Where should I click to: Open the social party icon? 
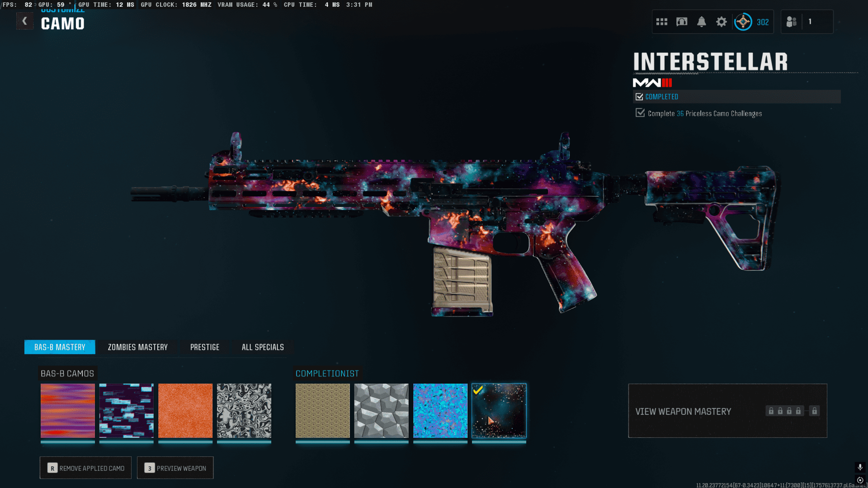point(792,22)
